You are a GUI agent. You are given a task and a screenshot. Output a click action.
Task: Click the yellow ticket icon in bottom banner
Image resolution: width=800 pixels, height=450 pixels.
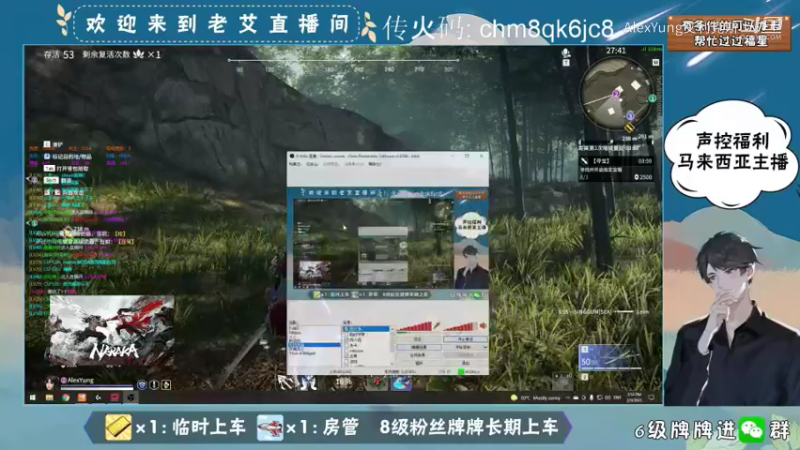[118, 427]
